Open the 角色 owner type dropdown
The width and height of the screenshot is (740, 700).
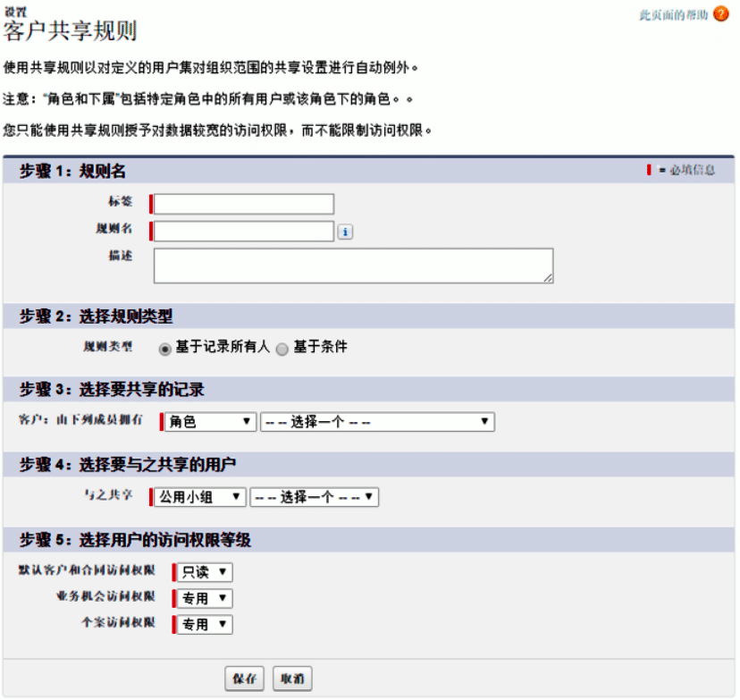click(211, 421)
